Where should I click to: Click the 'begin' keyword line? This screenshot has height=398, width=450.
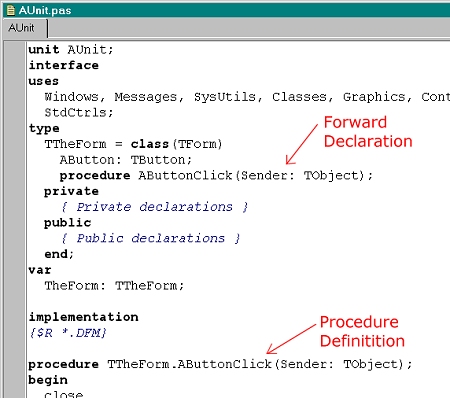(48, 380)
